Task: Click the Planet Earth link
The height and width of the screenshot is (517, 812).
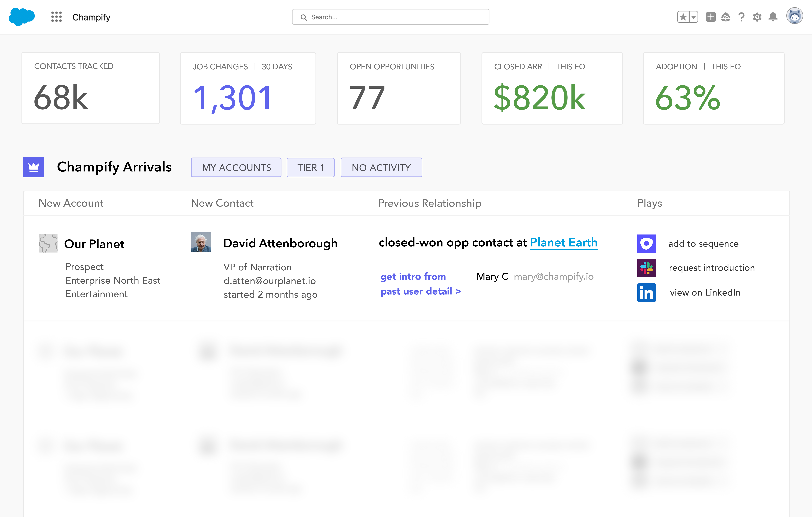Action: coord(564,242)
